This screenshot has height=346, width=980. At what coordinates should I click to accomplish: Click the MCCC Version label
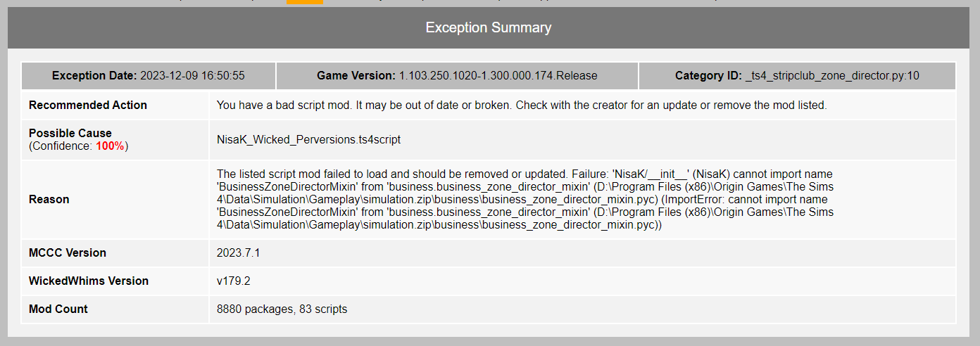pyautogui.click(x=68, y=252)
